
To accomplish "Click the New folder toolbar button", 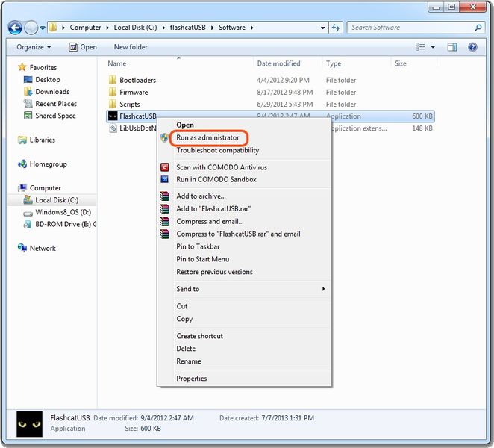I will click(x=131, y=46).
